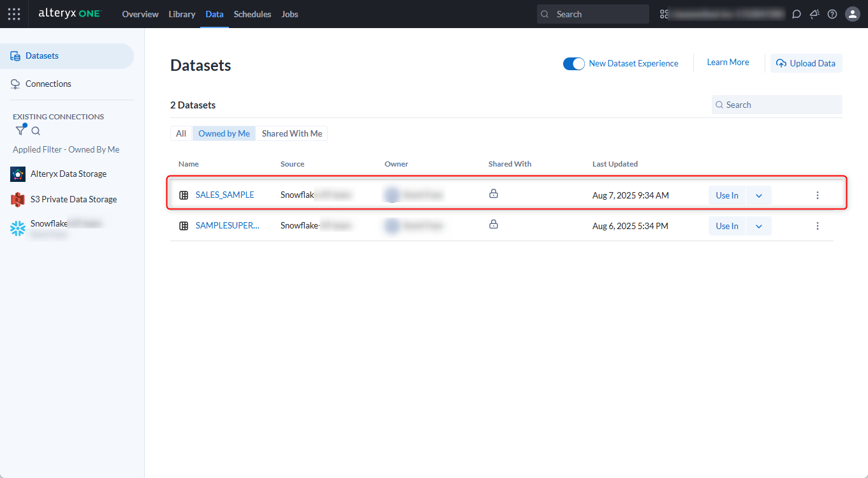This screenshot has width=868, height=478.
Task: Open Datasets in the sidebar
Action: click(x=67, y=56)
